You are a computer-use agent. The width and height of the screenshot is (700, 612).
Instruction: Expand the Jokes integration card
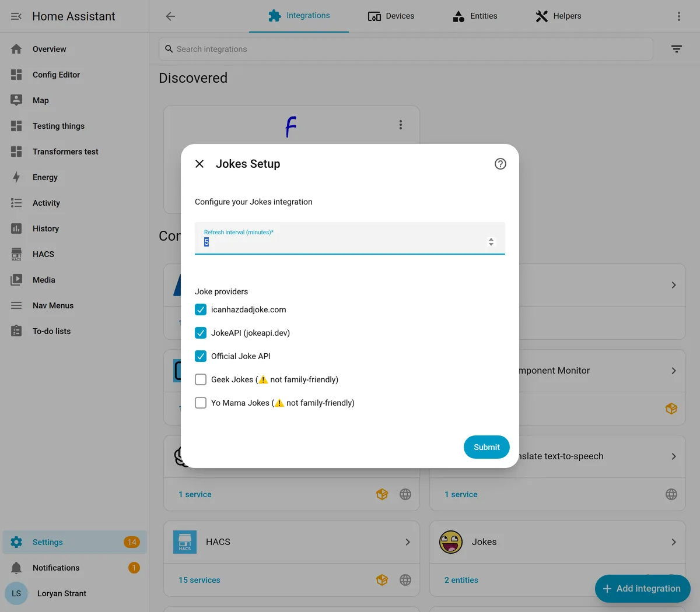pyautogui.click(x=674, y=542)
